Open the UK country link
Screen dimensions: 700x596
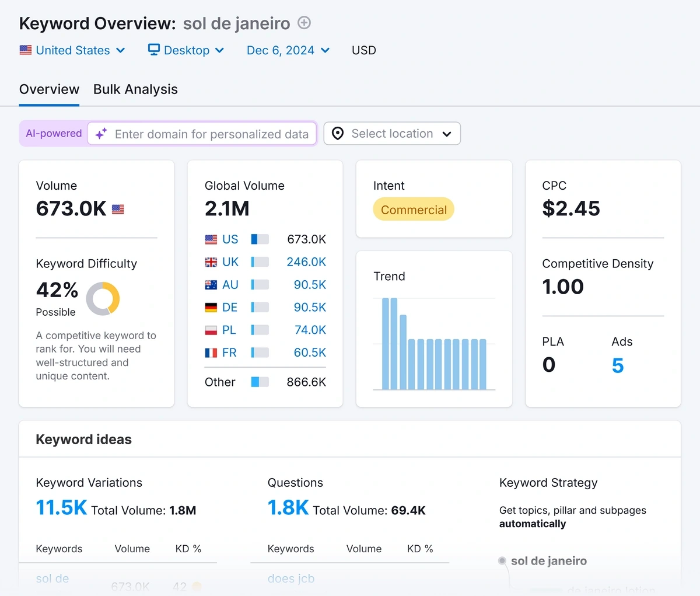tap(230, 262)
